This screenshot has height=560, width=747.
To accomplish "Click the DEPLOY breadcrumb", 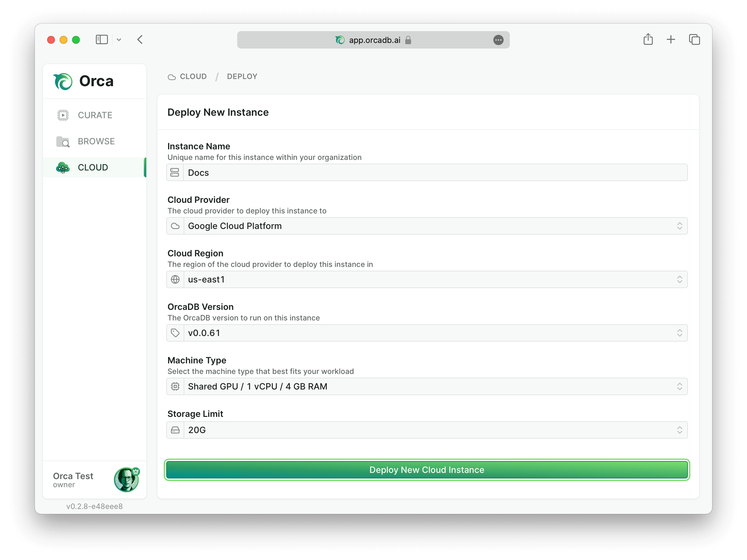I will coord(242,76).
